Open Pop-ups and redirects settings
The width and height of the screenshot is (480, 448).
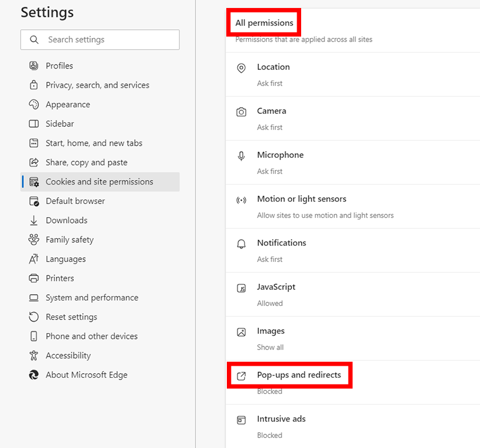(x=299, y=375)
